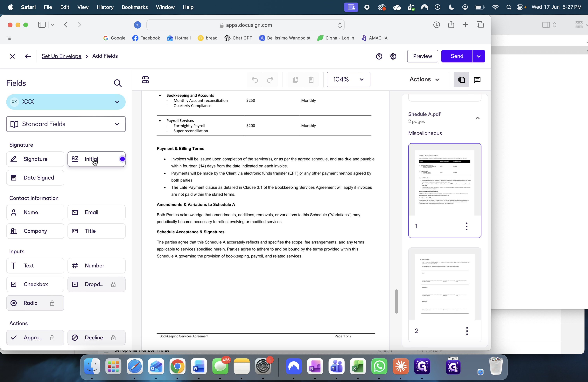
Task: Open the Edit menu
Action: [x=65, y=7]
